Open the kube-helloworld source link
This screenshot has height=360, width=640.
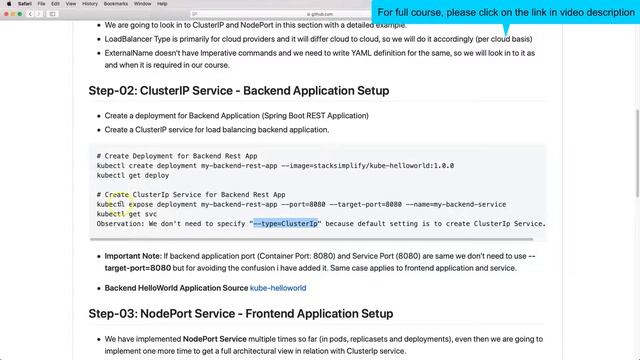[278, 288]
